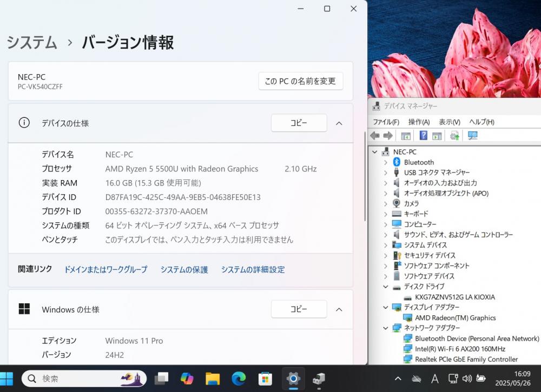Image resolution: width=541 pixels, height=392 pixels.
Task: Collapse the Windows の仕様 section chevron
Action: [x=339, y=309]
